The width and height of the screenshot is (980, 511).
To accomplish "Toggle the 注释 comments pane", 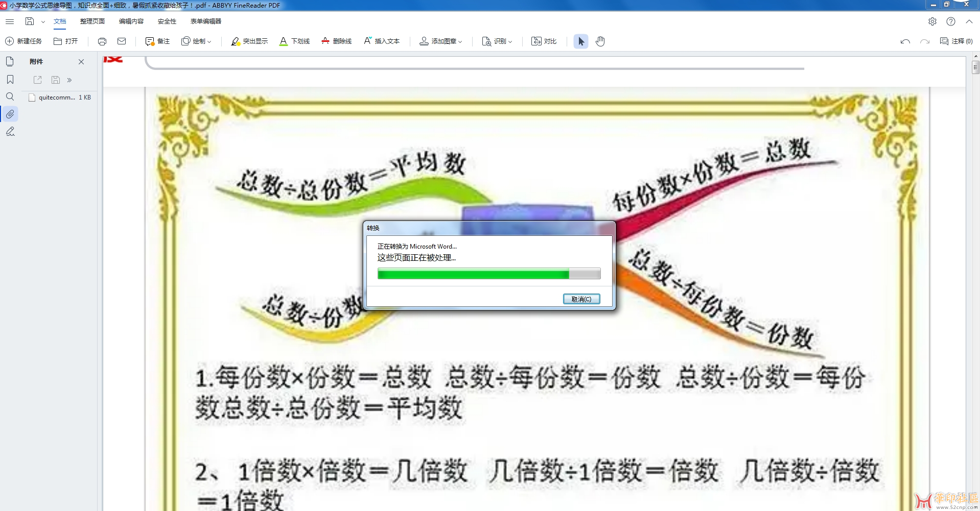I will point(956,41).
